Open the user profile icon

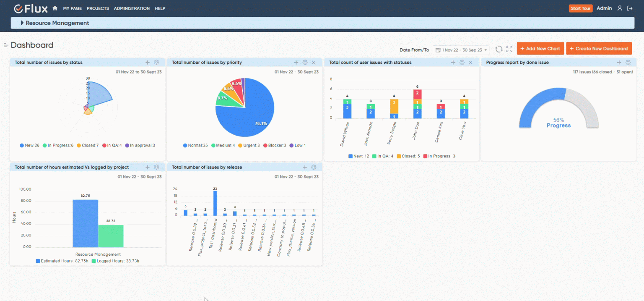coord(620,8)
